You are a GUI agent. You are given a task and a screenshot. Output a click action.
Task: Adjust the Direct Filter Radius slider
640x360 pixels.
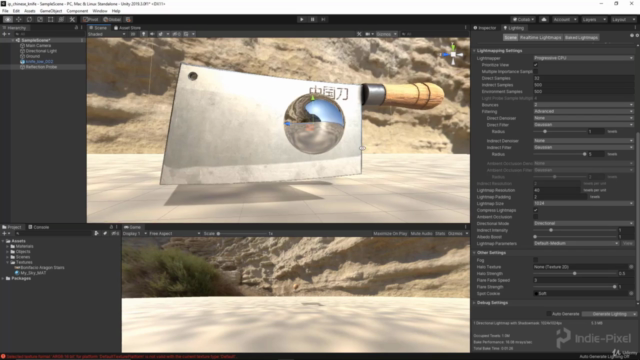click(x=559, y=131)
